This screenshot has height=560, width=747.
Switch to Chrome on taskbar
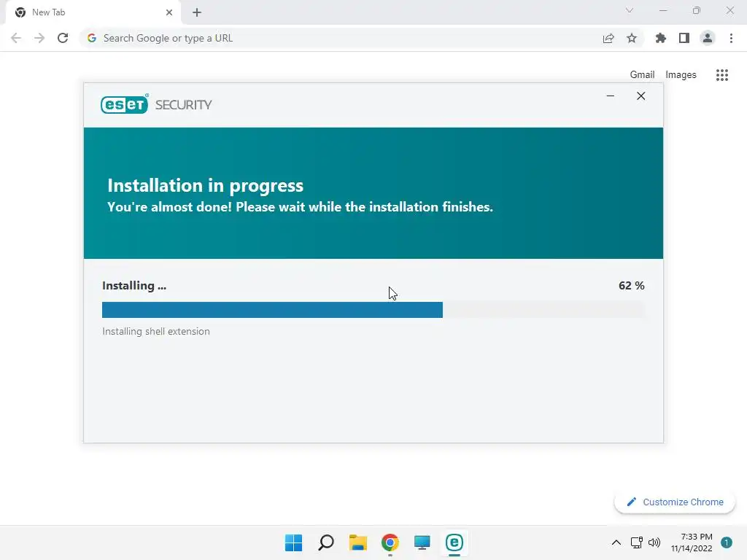(390, 542)
